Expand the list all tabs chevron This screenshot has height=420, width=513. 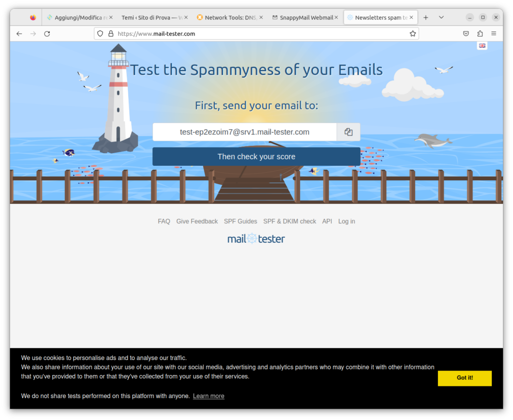[441, 18]
